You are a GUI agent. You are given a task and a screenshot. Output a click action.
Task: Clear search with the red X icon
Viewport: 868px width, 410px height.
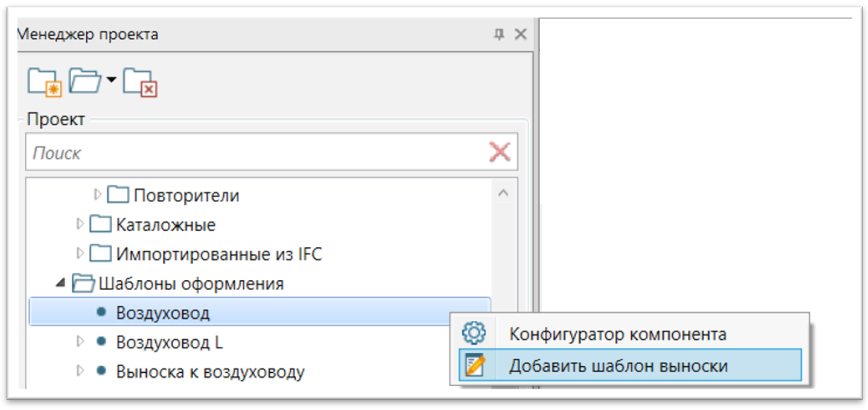point(500,152)
